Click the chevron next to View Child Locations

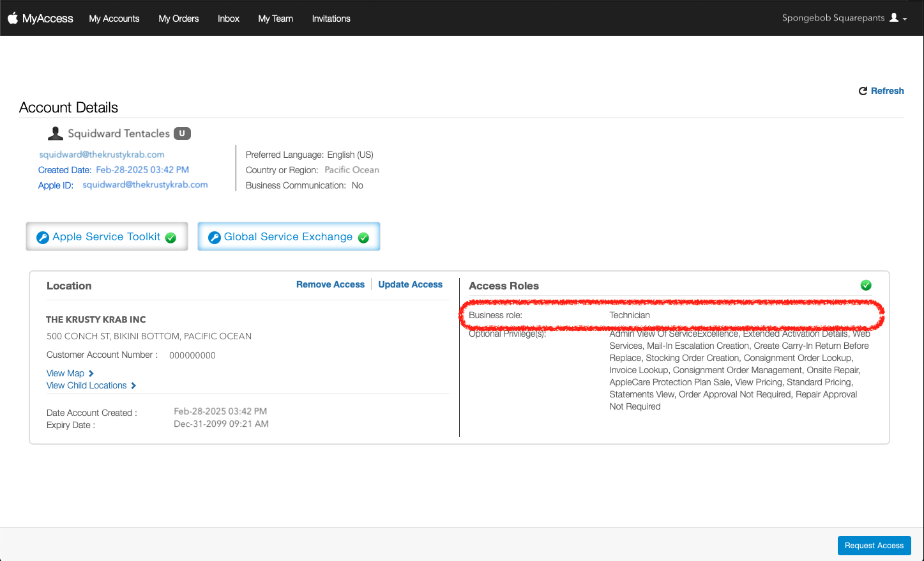pos(133,385)
